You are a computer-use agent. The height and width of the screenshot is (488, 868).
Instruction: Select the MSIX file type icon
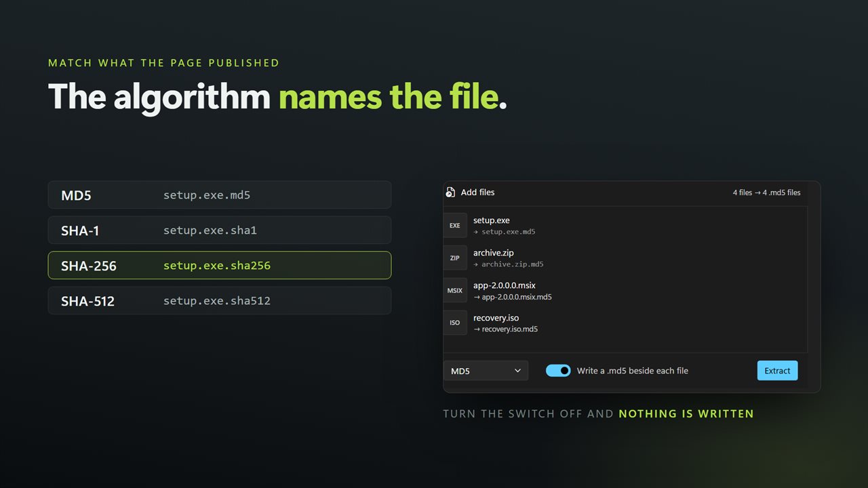455,291
